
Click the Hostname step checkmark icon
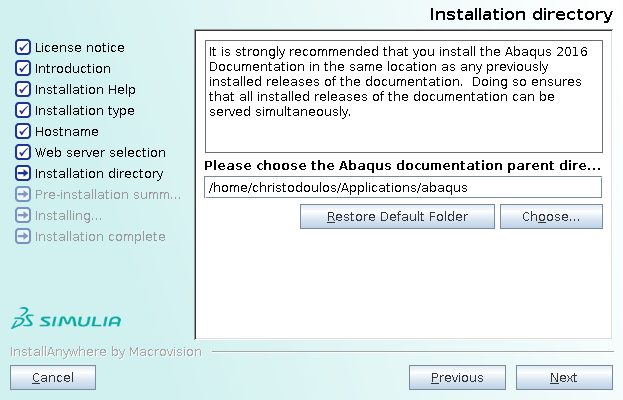(23, 131)
